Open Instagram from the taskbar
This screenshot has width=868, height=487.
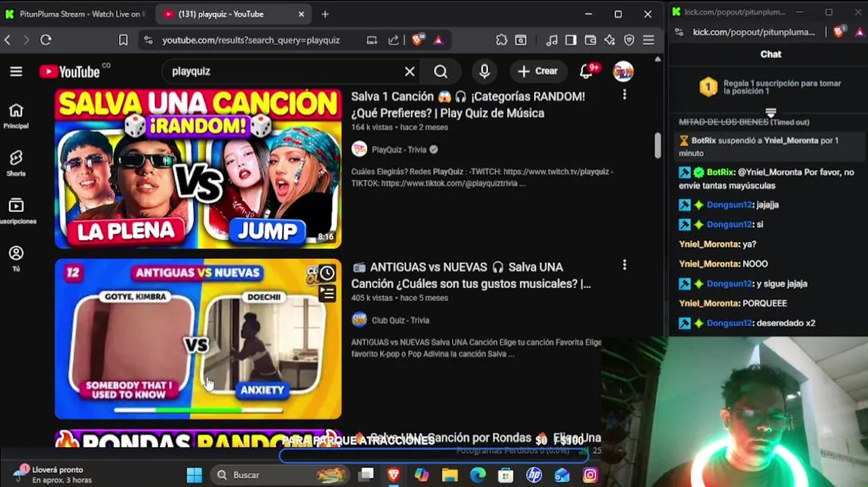590,475
